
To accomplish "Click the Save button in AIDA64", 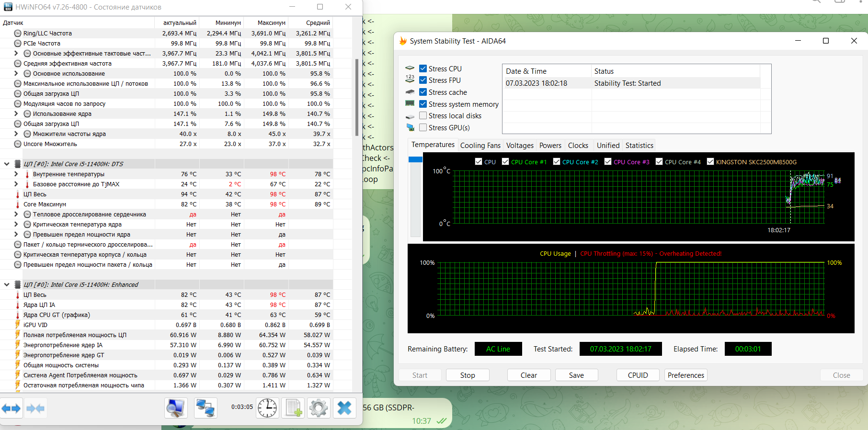I will [x=576, y=375].
